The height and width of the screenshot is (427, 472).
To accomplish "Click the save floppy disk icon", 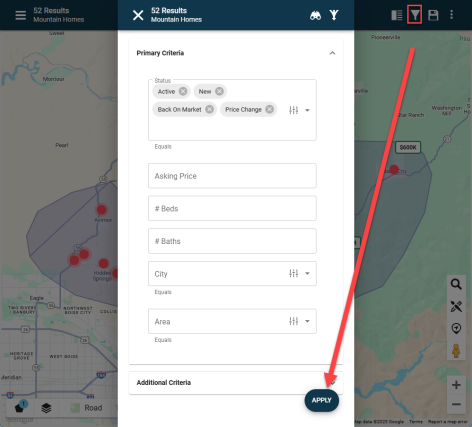I will click(x=433, y=15).
